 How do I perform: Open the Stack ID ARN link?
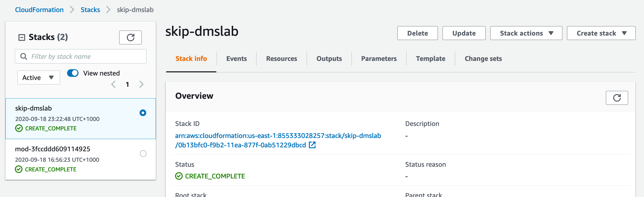pos(278,140)
